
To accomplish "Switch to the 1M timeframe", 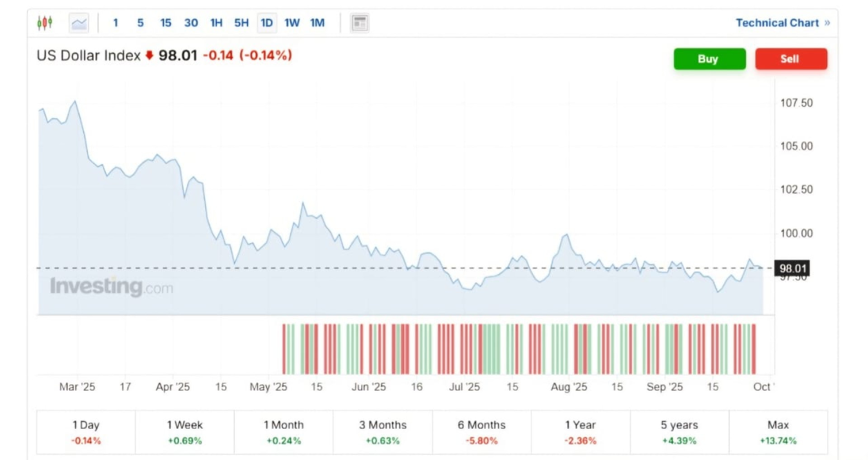I will (317, 23).
